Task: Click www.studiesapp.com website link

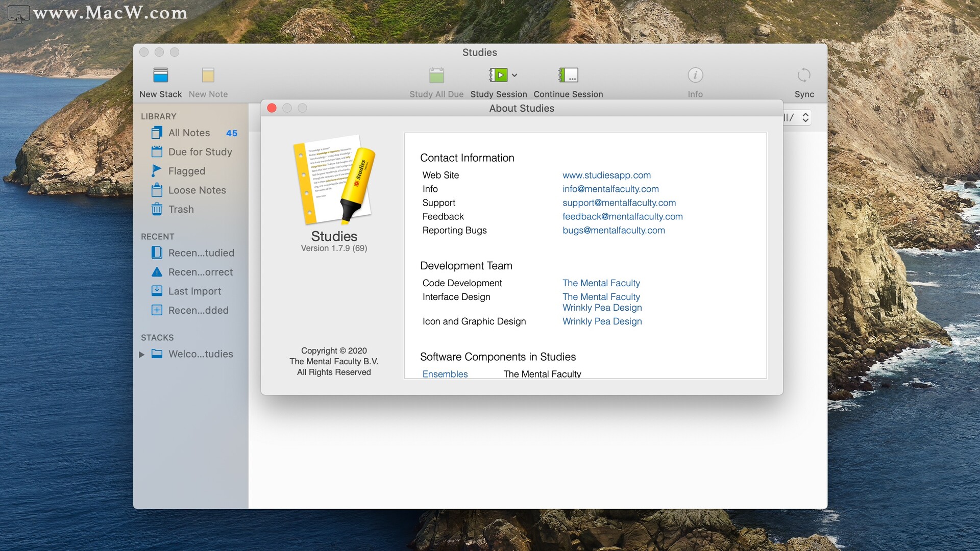Action: coord(606,174)
